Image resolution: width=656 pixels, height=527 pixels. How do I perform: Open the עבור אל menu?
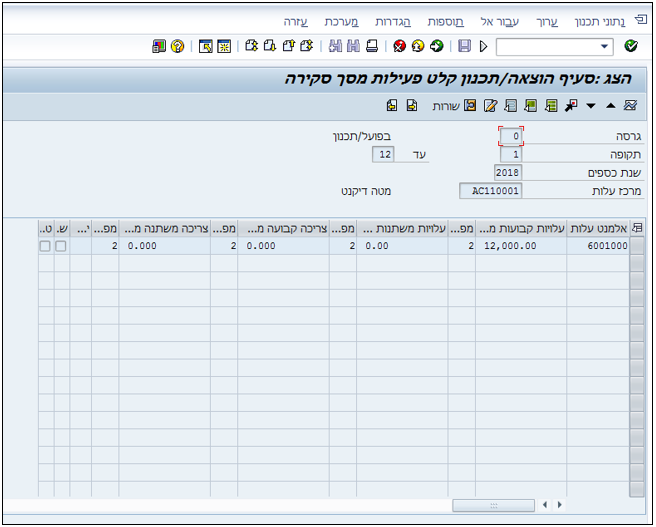[500, 22]
